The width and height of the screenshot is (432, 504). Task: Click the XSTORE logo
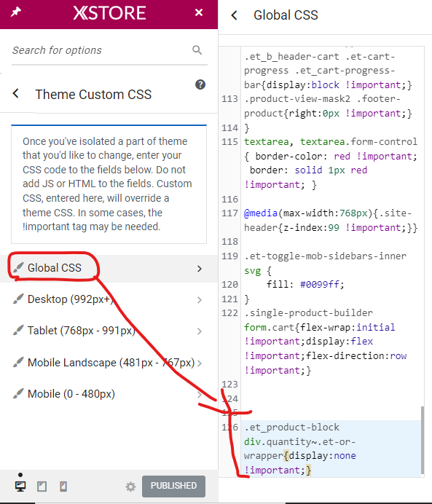pyautogui.click(x=109, y=13)
